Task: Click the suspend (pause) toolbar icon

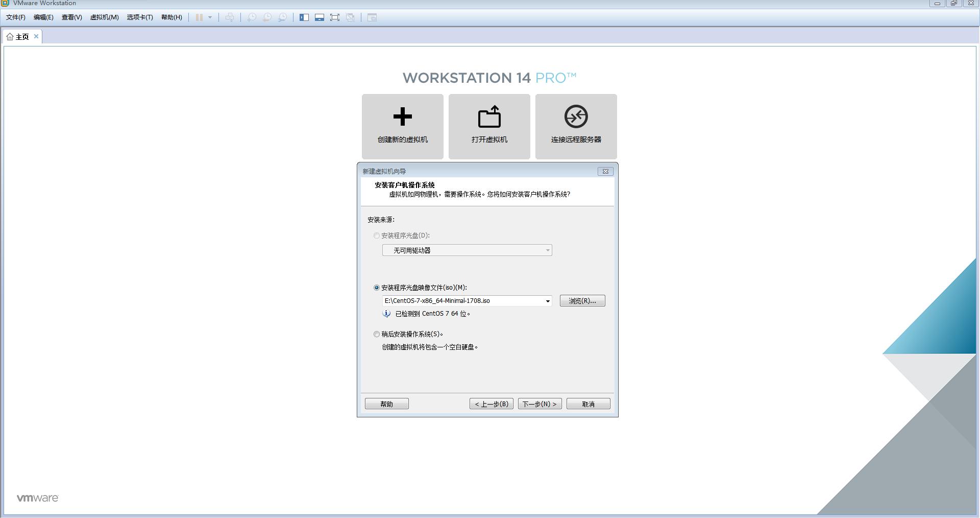Action: pos(199,17)
